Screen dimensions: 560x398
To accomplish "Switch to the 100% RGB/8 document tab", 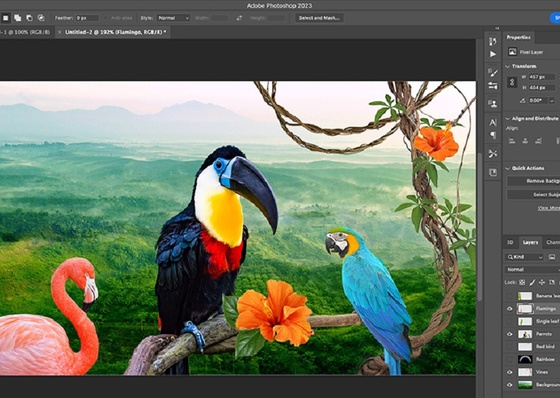I will pyautogui.click(x=25, y=32).
